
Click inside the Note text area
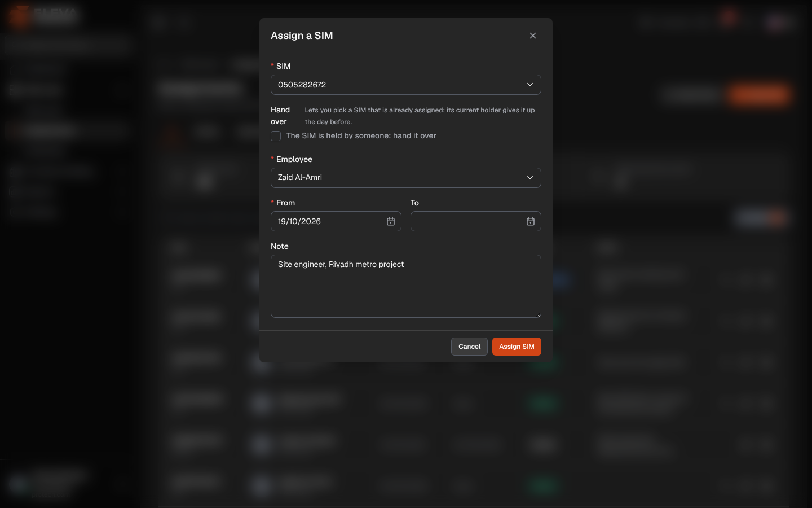[406, 286]
